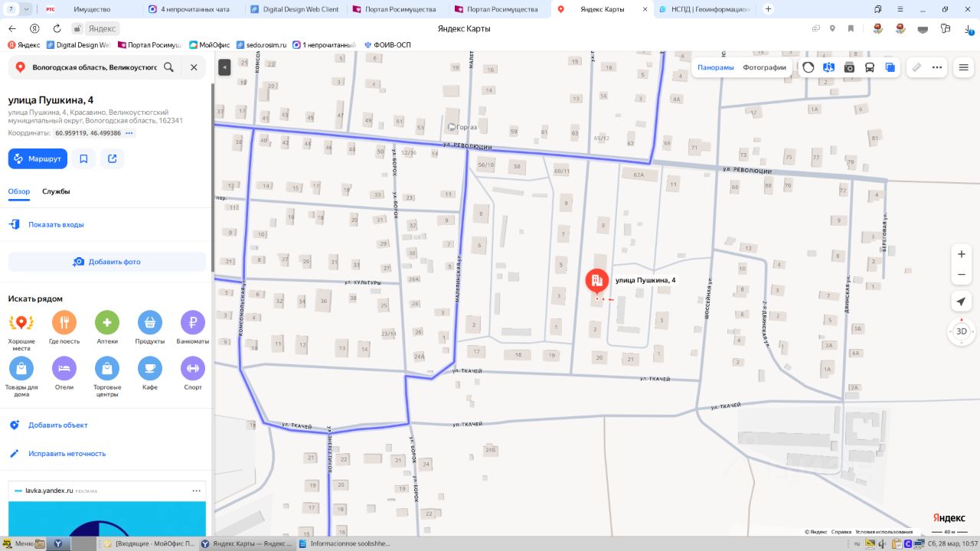
Task: Switch to the Службы tab
Action: (x=56, y=191)
